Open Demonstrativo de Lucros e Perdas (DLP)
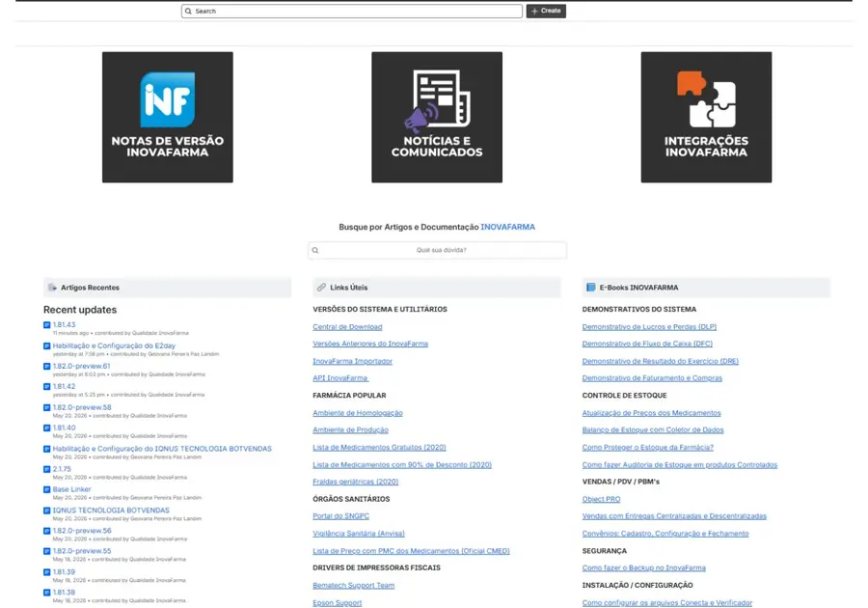 tap(649, 327)
